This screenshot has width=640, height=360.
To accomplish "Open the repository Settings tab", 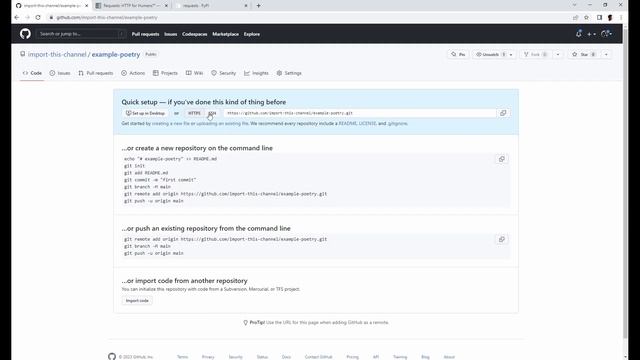I will pyautogui.click(x=289, y=73).
